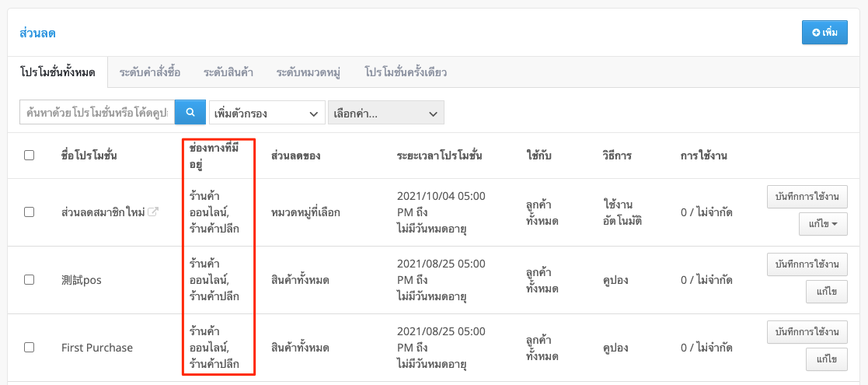The width and height of the screenshot is (868, 385).
Task: Click บันทึกการใช้งาน for 測試pos row
Action: pos(807,264)
